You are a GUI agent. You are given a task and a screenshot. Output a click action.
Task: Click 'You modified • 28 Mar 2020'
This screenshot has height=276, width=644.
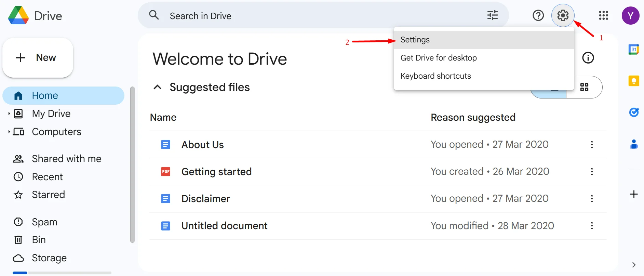[492, 226]
